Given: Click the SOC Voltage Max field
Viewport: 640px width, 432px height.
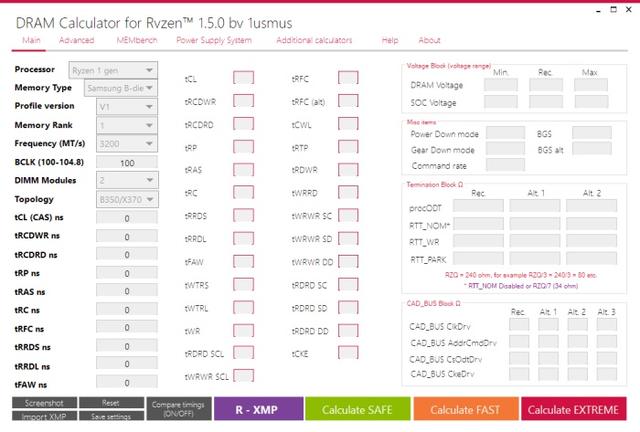Looking at the screenshot, I should [591, 102].
